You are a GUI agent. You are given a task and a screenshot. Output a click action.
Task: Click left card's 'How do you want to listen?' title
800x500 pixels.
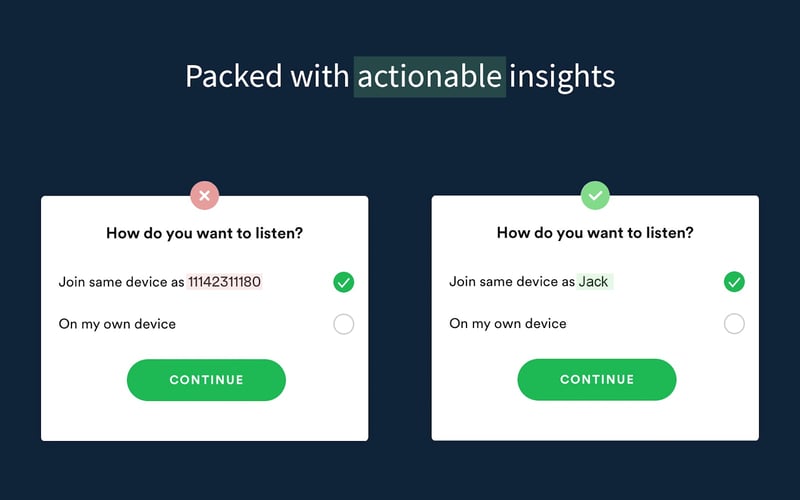pyautogui.click(x=204, y=233)
